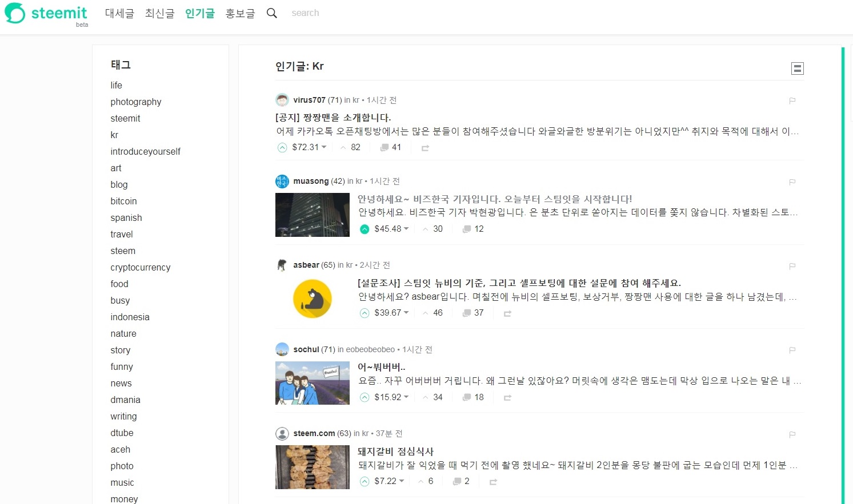Toggle upvote on asbear's survey post
The image size is (853, 504).
[x=364, y=313]
